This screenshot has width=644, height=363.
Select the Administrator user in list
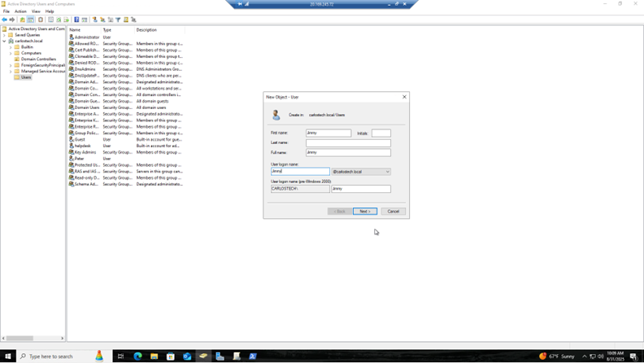86,37
